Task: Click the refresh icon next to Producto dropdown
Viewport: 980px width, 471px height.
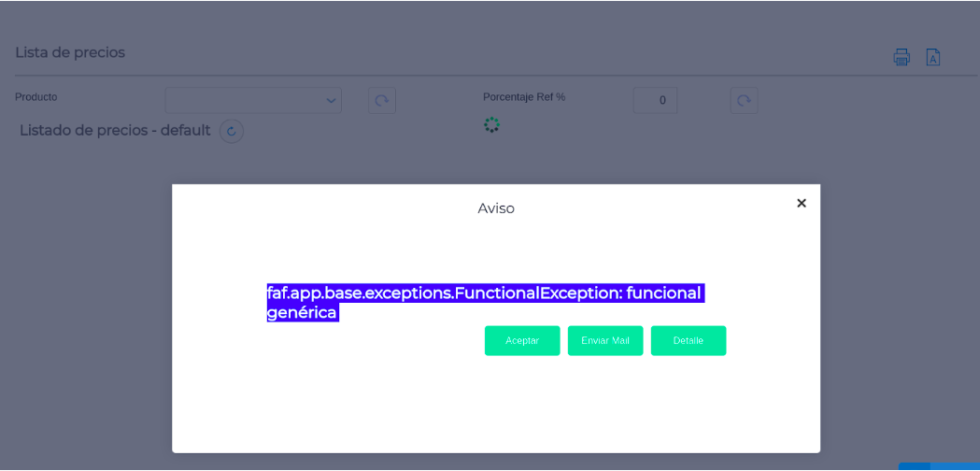Action: (x=382, y=100)
